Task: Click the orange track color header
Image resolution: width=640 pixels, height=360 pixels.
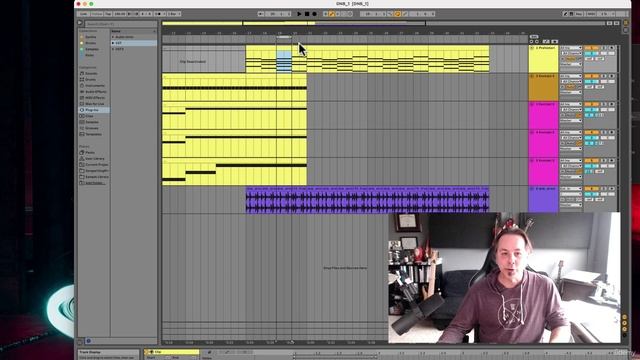Action: click(x=543, y=87)
